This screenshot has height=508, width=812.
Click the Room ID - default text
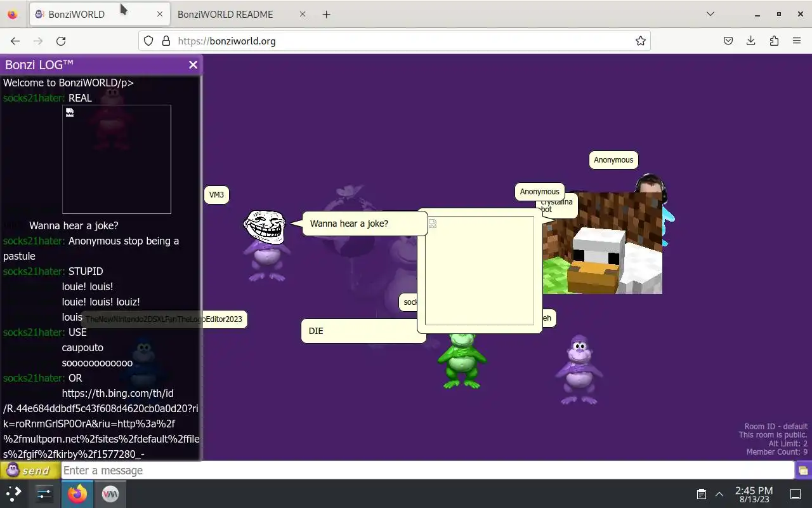776,427
